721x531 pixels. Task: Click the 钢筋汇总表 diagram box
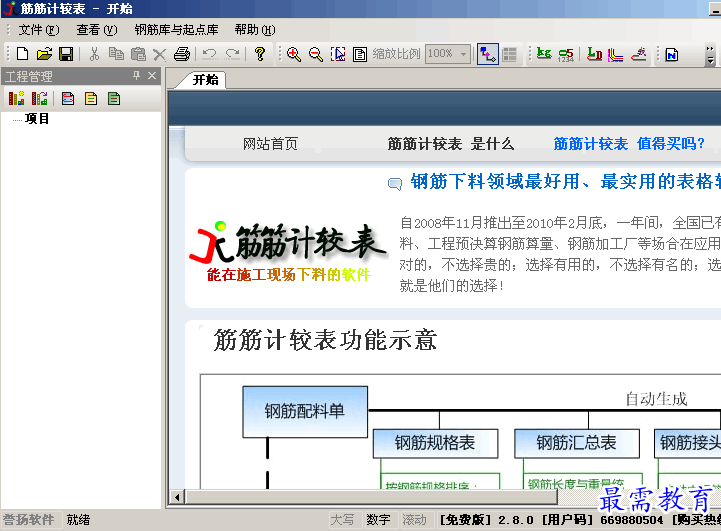point(577,443)
